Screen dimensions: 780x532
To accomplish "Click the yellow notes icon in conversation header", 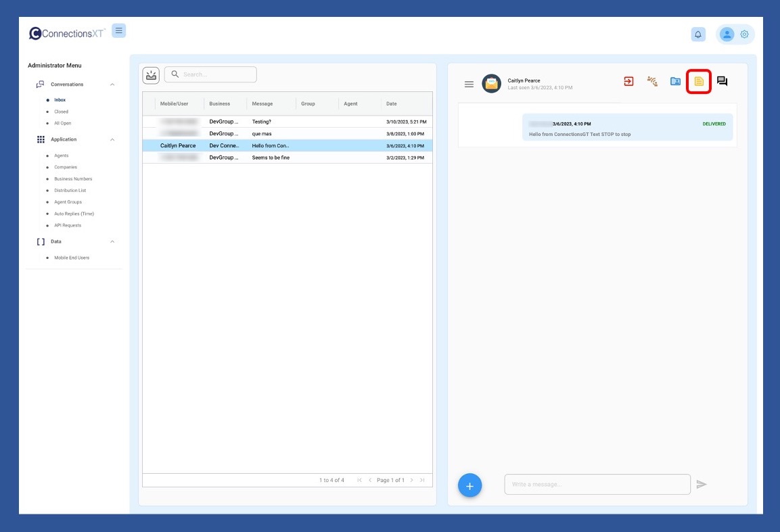I will (x=699, y=82).
